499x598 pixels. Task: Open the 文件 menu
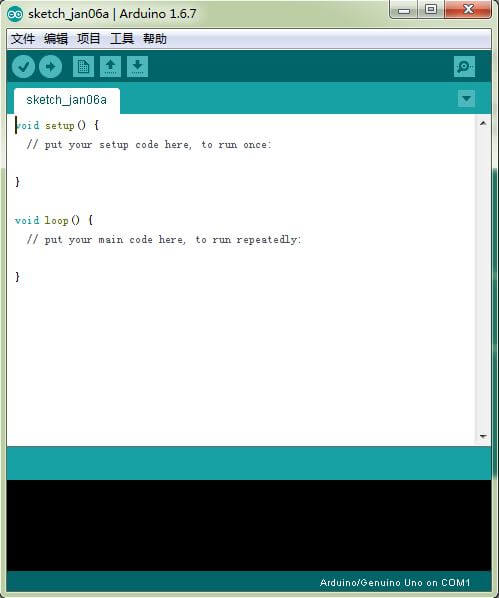[x=23, y=39]
